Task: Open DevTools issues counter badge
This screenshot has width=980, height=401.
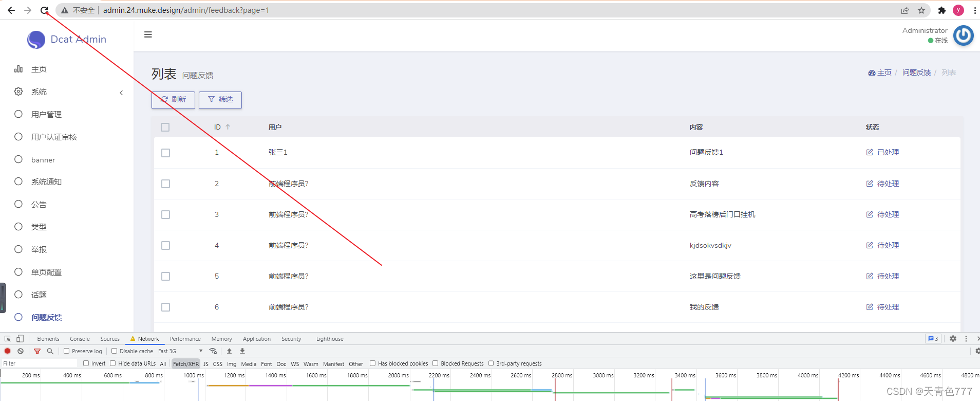Action: pos(933,339)
